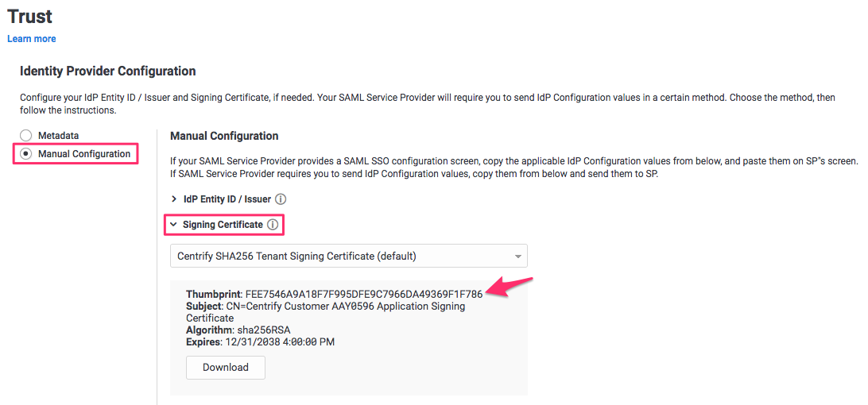This screenshot has height=405, width=868.
Task: Click the certificate dropdown arrow
Action: [x=517, y=256]
